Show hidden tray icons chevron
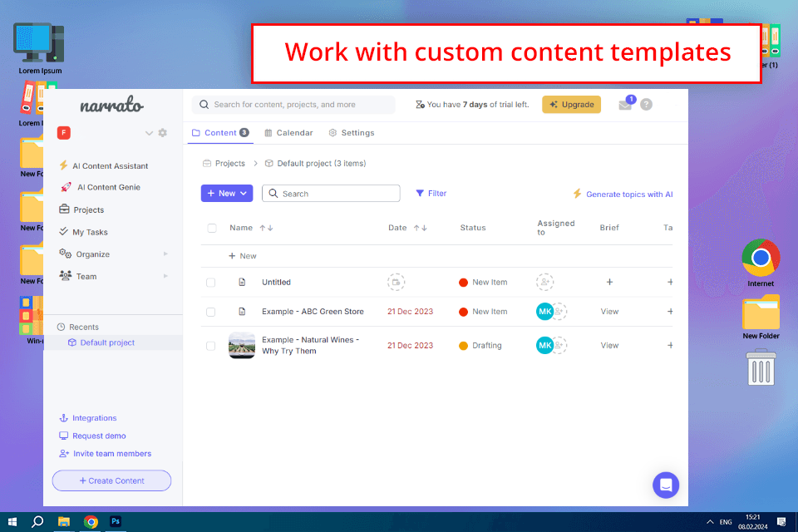The width and height of the screenshot is (798, 532). coord(710,522)
